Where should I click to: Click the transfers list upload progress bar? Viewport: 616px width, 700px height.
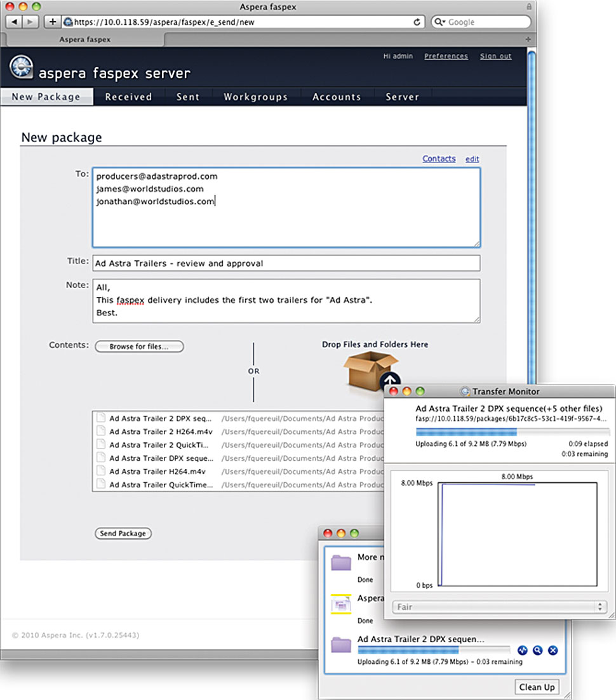434,650
